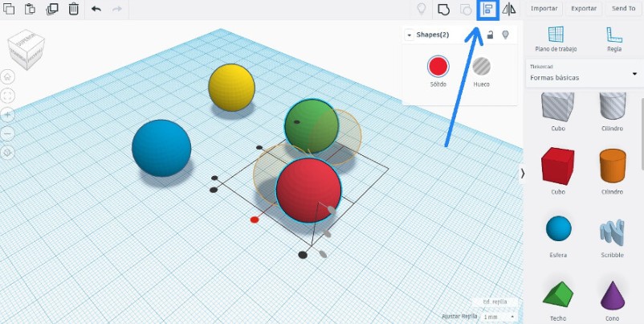The height and width of the screenshot is (324, 644).
Task: Click the red Sólido color swatch
Action: (x=438, y=67)
